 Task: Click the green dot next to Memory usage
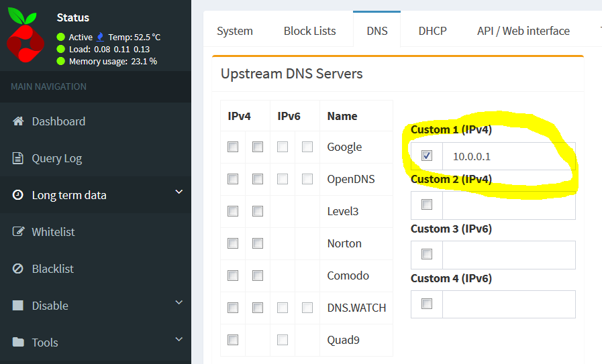click(60, 61)
